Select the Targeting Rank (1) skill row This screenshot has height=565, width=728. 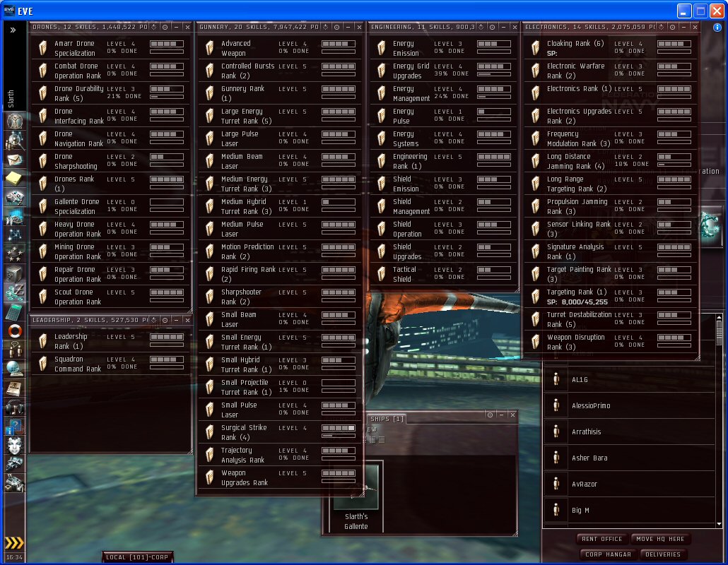point(611,297)
